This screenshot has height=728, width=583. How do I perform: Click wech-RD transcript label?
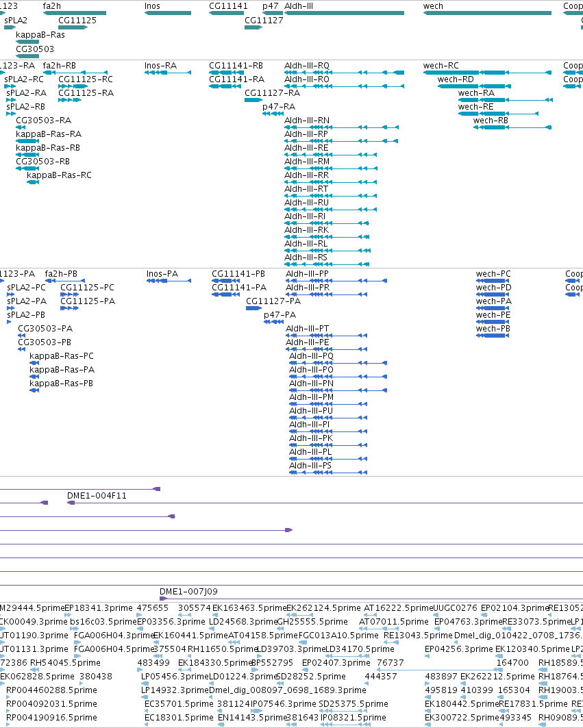coord(456,79)
